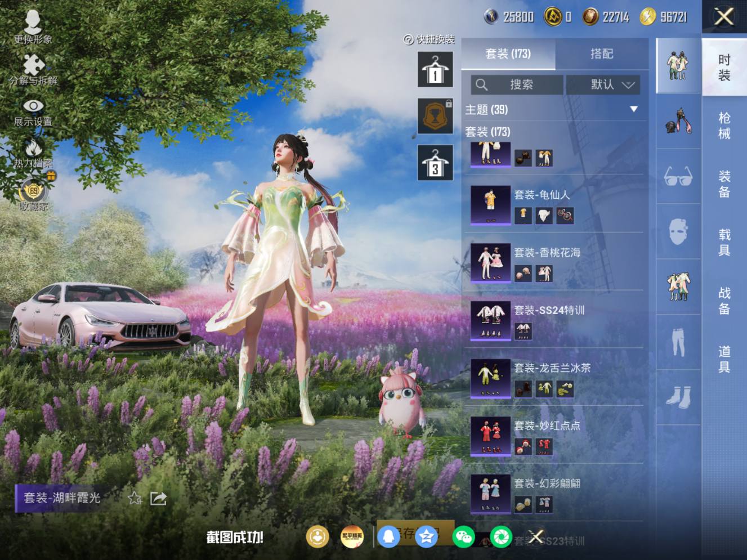Screen dimensions: 747x560
Task: Pick the 龟仙人 white beard piece
Action: [x=544, y=216]
